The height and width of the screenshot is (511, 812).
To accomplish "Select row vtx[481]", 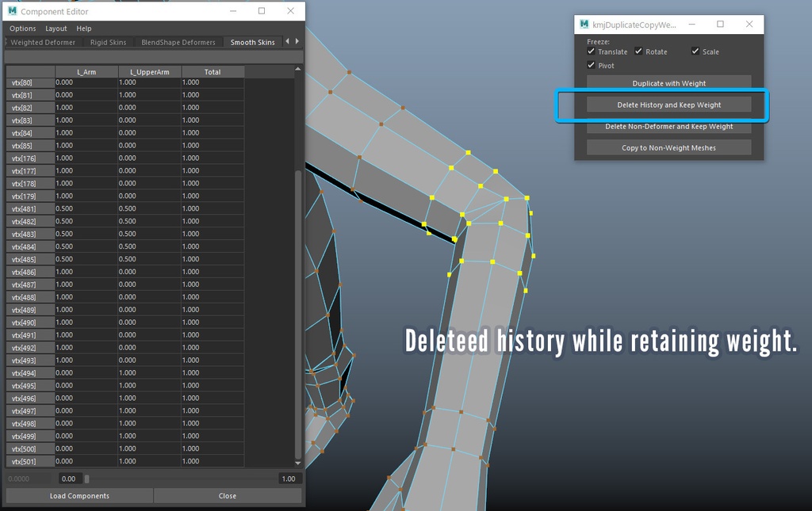I will [30, 209].
